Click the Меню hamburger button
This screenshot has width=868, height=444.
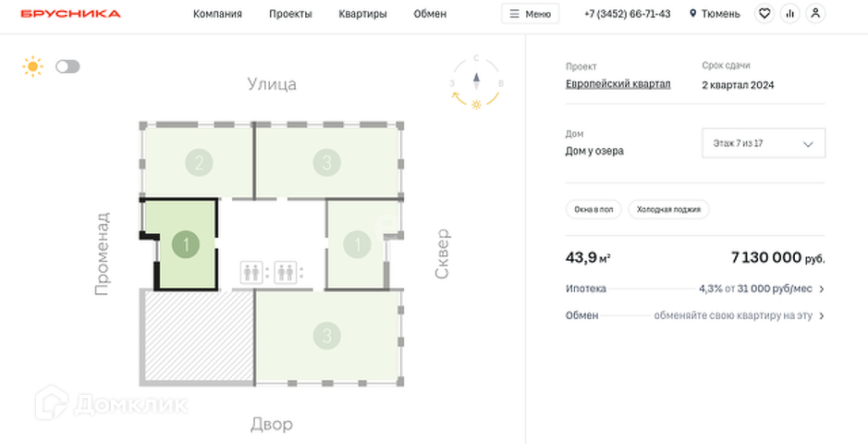(530, 14)
